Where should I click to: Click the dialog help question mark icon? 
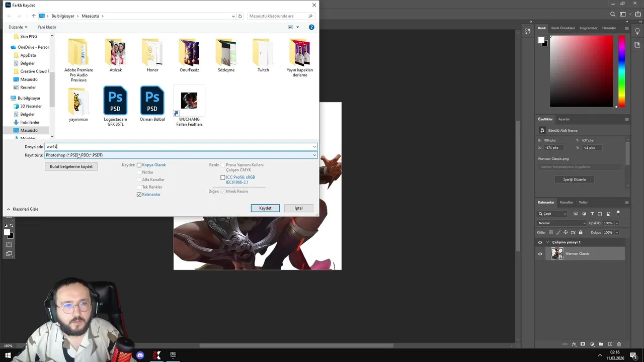point(311,27)
